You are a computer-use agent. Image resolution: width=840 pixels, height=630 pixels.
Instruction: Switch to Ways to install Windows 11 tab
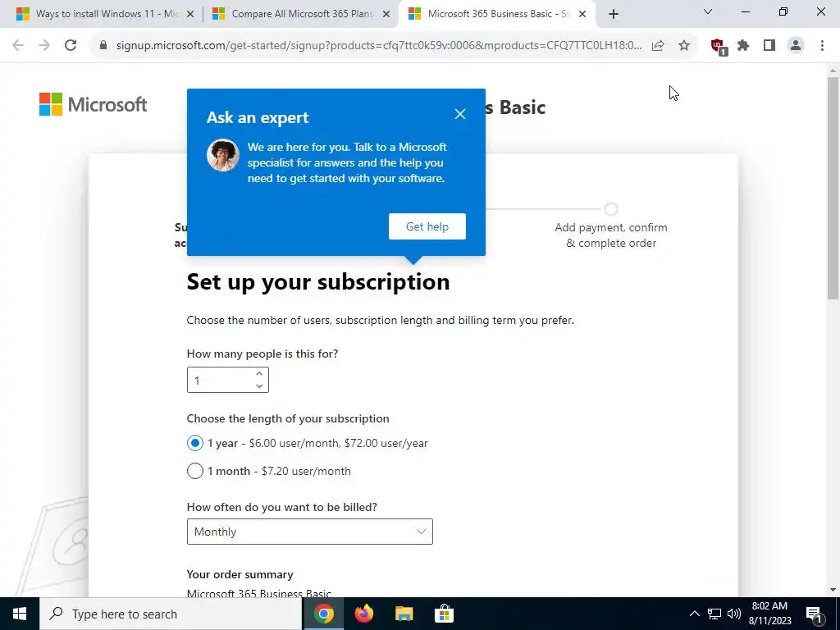107,14
